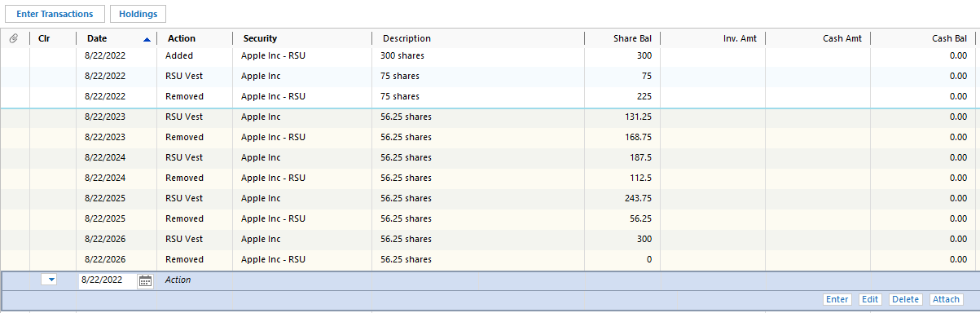Image resolution: width=980 pixels, height=313 pixels.
Task: Click the Attach button
Action: tap(946, 299)
